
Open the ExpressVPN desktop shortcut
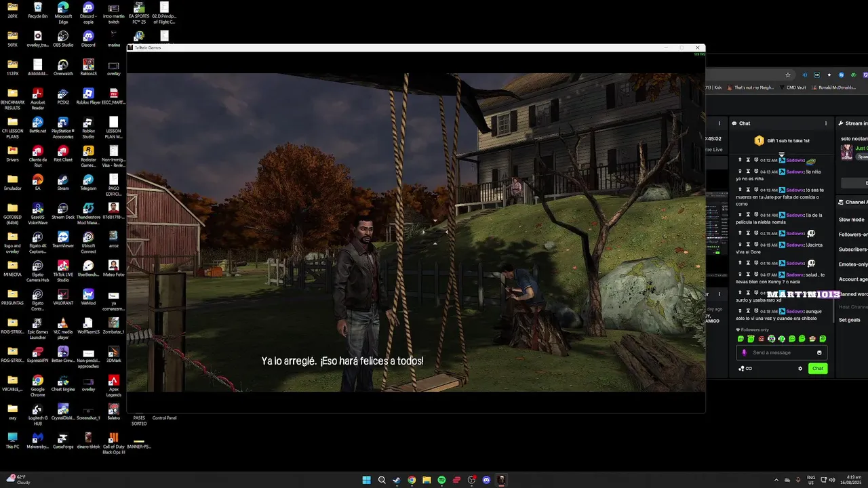(x=38, y=354)
